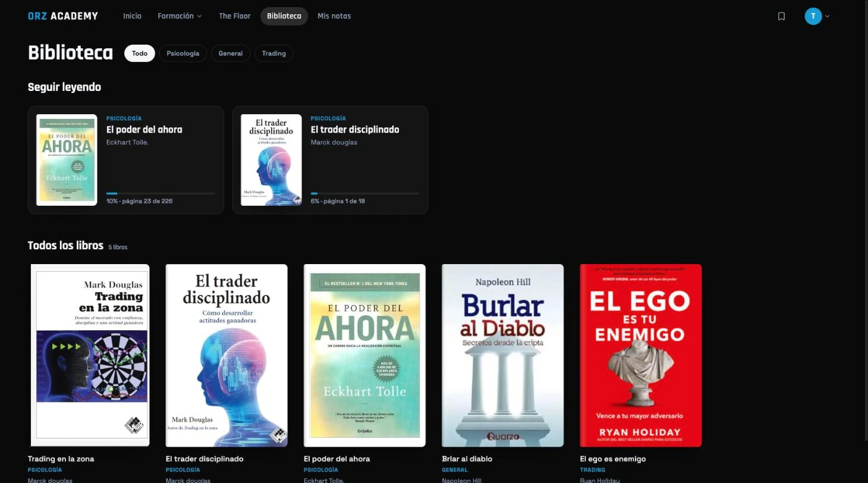Open The Floor section
Screen dimensions: 868x483
click(x=235, y=16)
